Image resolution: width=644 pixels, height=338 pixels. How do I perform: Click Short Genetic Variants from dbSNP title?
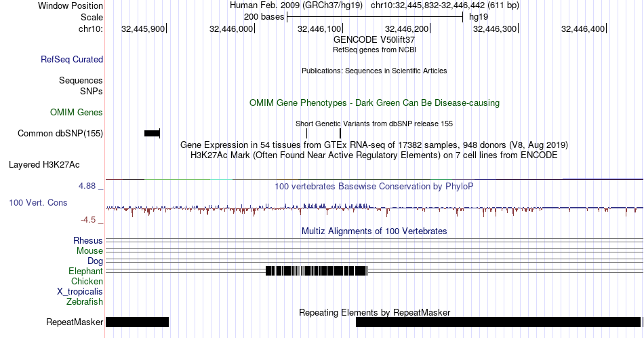click(374, 124)
